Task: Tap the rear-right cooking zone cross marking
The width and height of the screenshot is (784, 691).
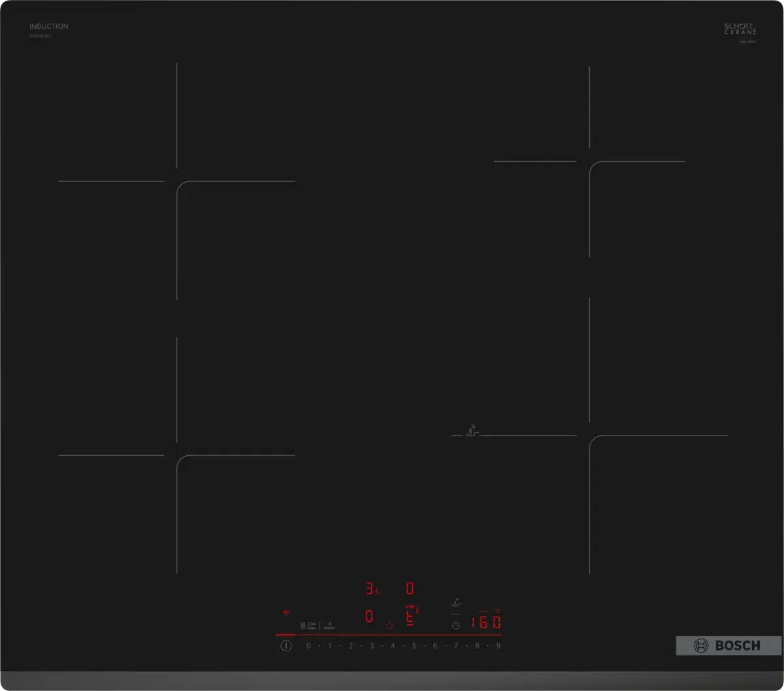Action: pos(589,161)
